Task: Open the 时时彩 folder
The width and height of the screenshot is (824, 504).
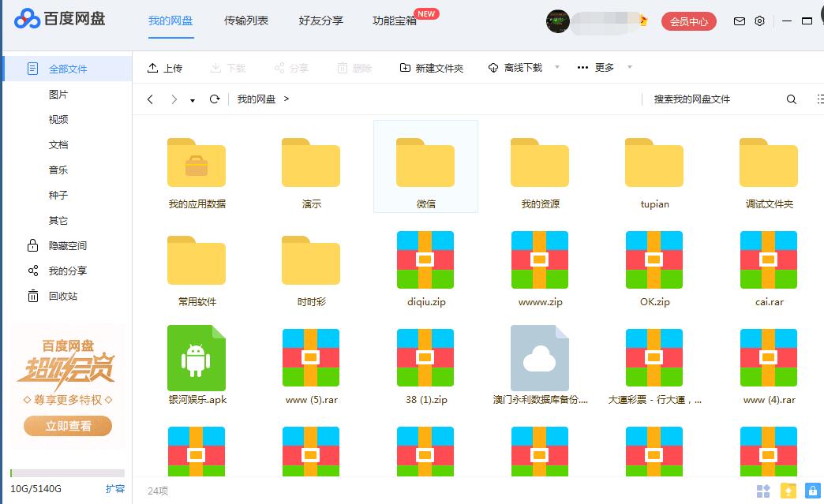Action: pos(311,260)
